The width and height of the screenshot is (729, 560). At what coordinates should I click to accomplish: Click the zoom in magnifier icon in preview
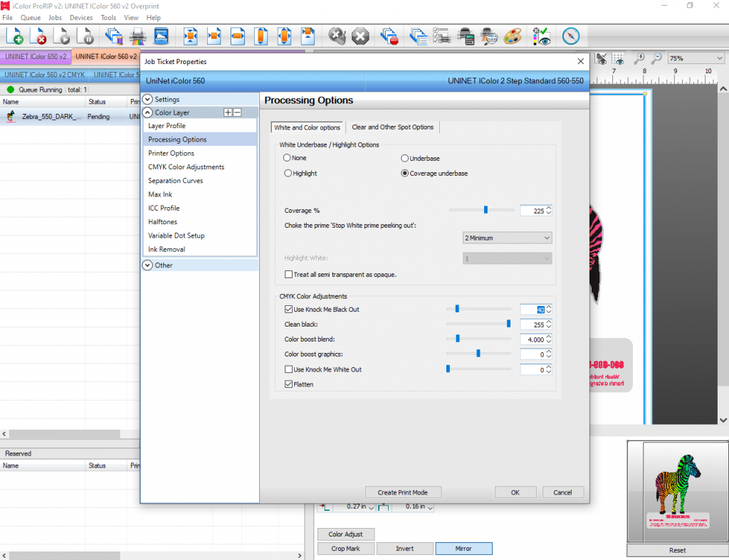click(x=640, y=58)
